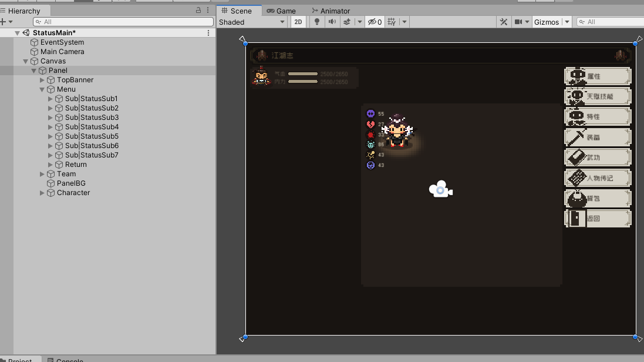644x362 pixels.
Task: Click the 背包 bag menu button
Action: pos(598,198)
